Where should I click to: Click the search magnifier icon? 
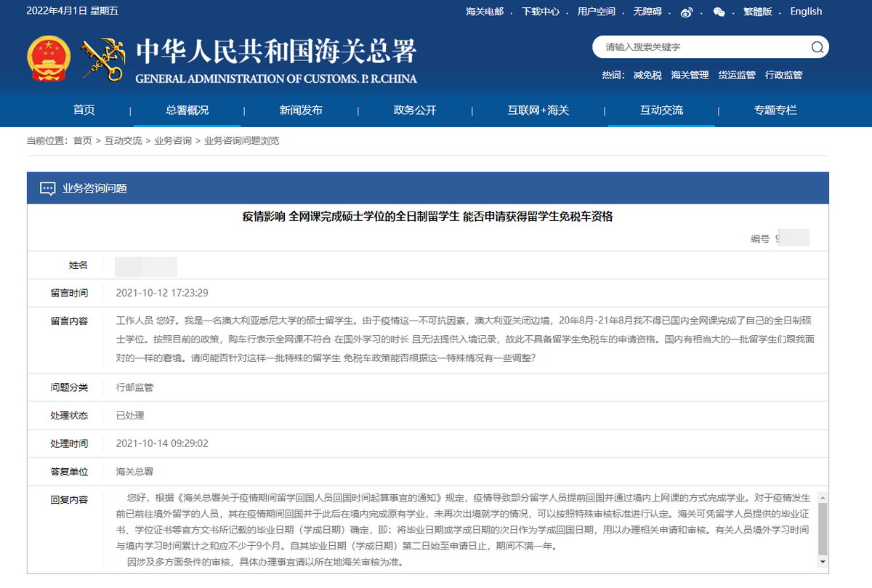pyautogui.click(x=818, y=47)
